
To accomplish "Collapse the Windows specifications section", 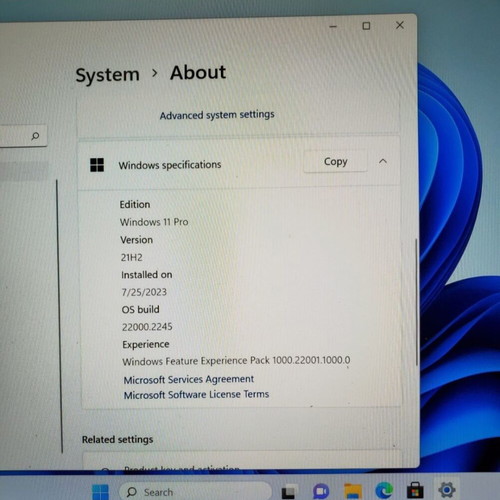I will tap(383, 162).
